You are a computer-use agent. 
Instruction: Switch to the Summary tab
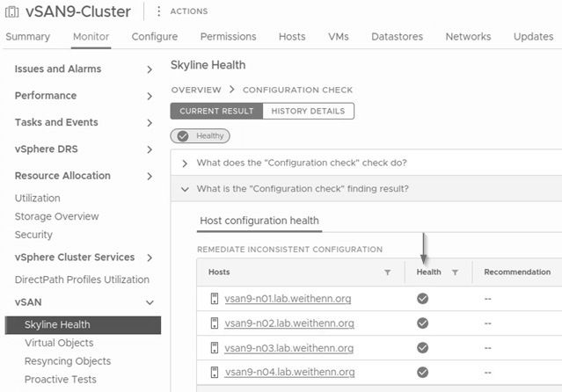pyautogui.click(x=28, y=37)
